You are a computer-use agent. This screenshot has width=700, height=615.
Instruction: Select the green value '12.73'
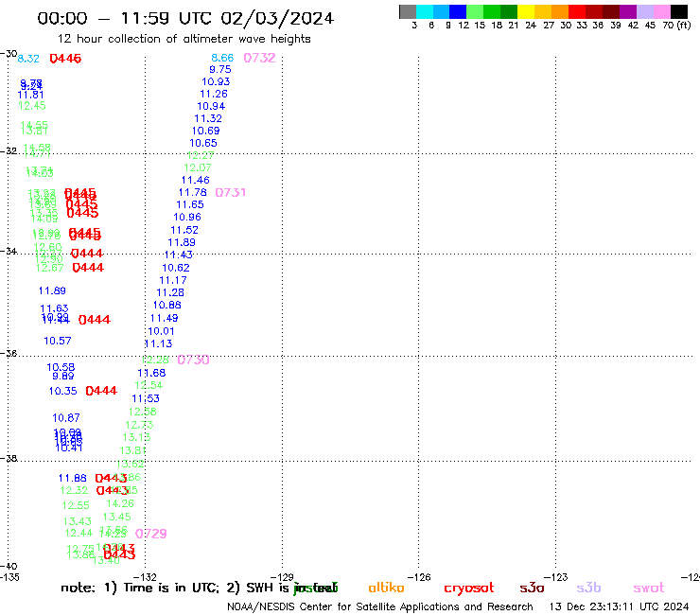tap(139, 425)
